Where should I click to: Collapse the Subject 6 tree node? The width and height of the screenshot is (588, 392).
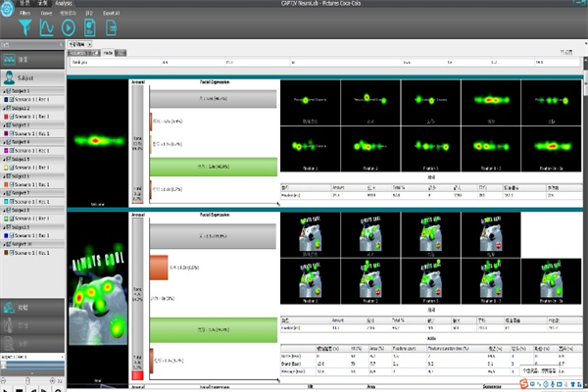pos(4,176)
